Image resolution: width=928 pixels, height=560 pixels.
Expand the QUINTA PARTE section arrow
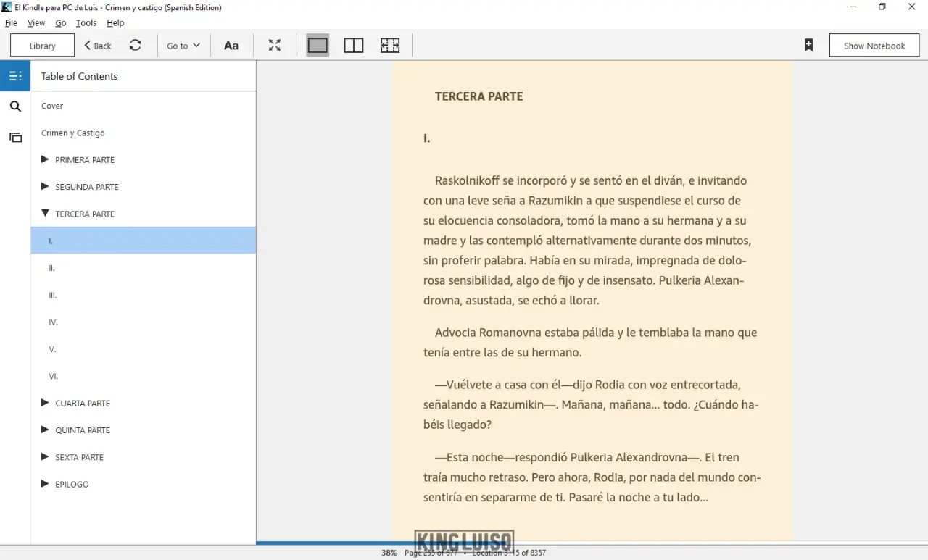[45, 430]
